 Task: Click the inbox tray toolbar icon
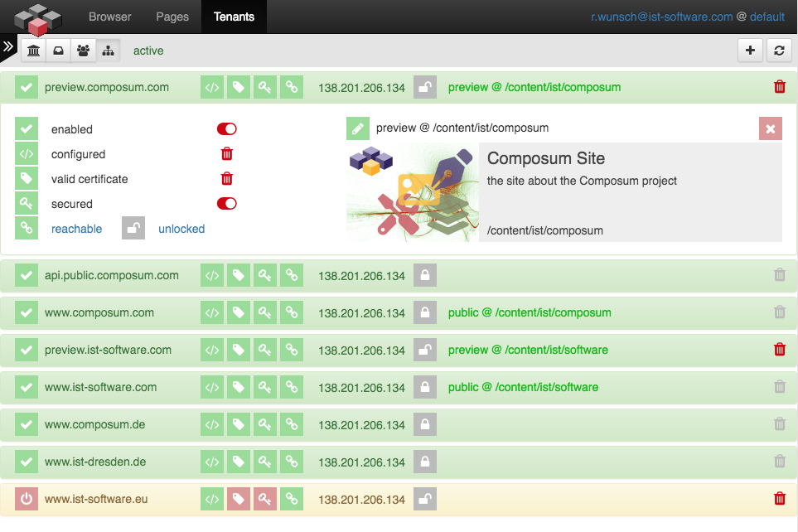point(58,51)
